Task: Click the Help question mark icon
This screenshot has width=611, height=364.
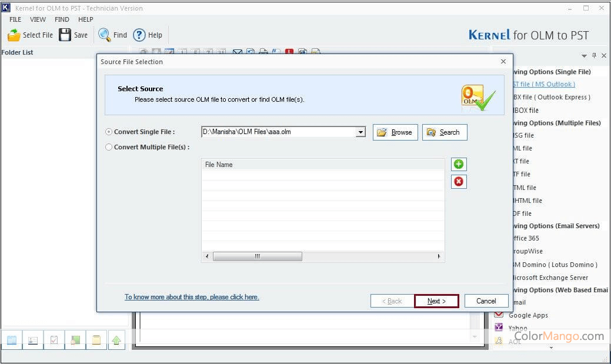Action: pos(139,35)
